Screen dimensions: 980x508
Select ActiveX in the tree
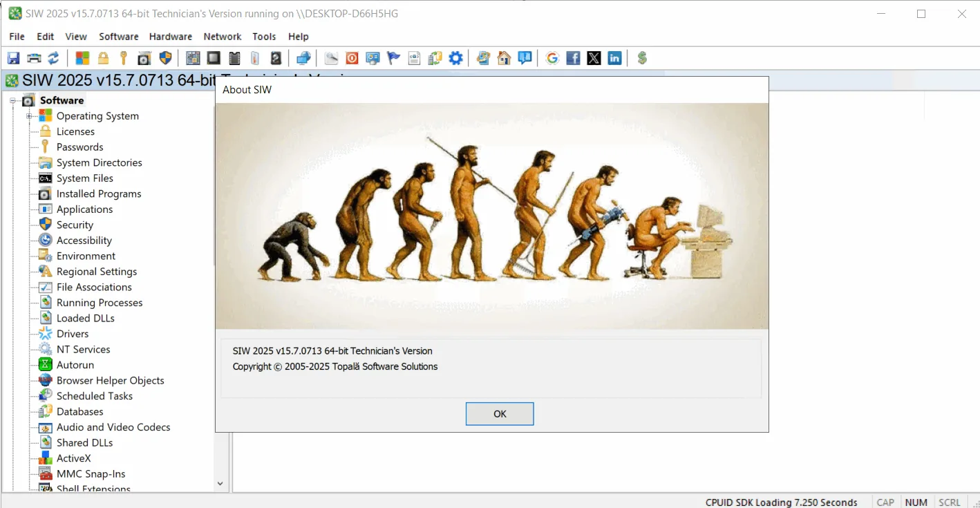(x=74, y=458)
